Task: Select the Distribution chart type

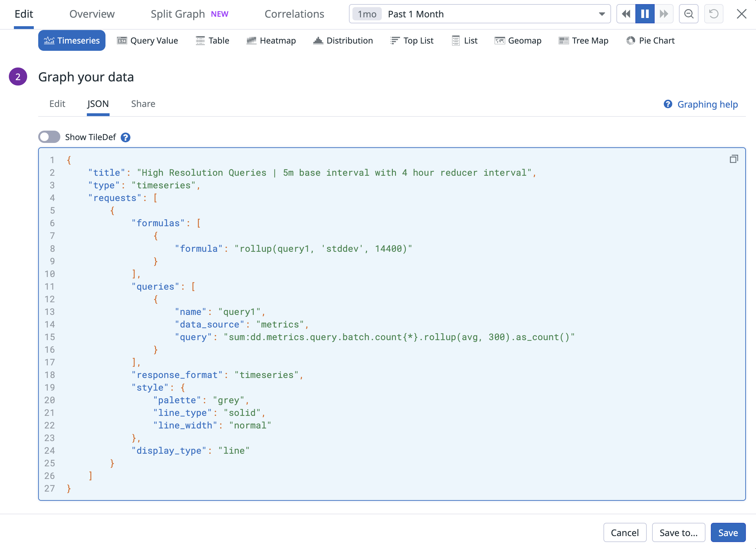Action: [343, 40]
